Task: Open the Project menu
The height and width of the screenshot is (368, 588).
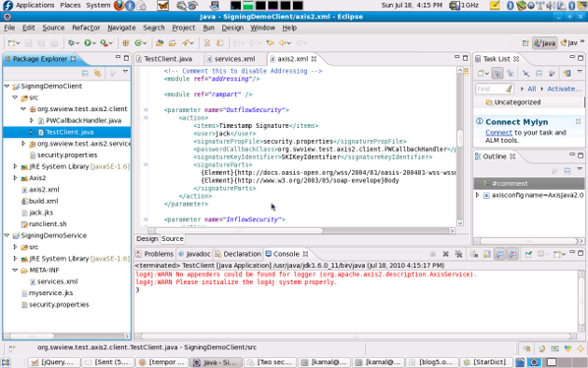Action: (183, 28)
